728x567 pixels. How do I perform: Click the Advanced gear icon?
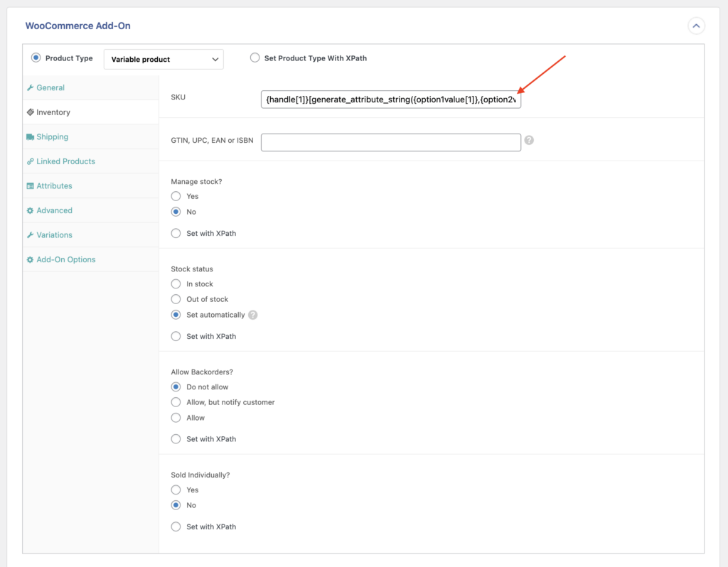pyautogui.click(x=30, y=210)
